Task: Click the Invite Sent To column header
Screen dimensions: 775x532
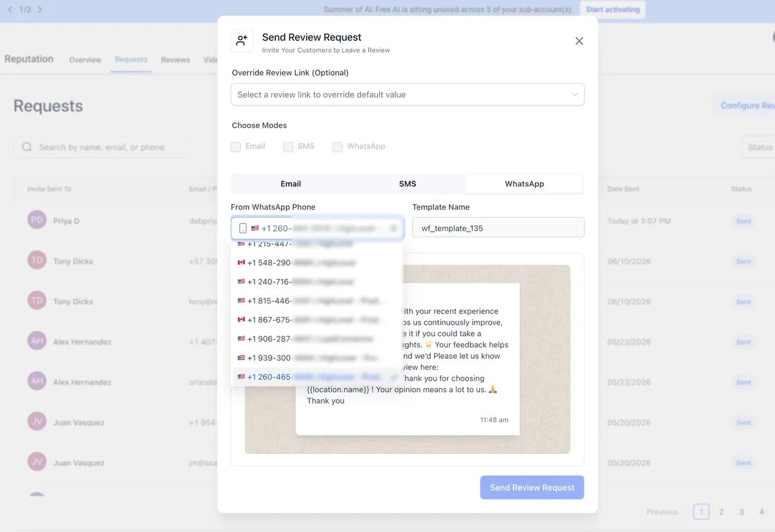Action: coord(49,189)
